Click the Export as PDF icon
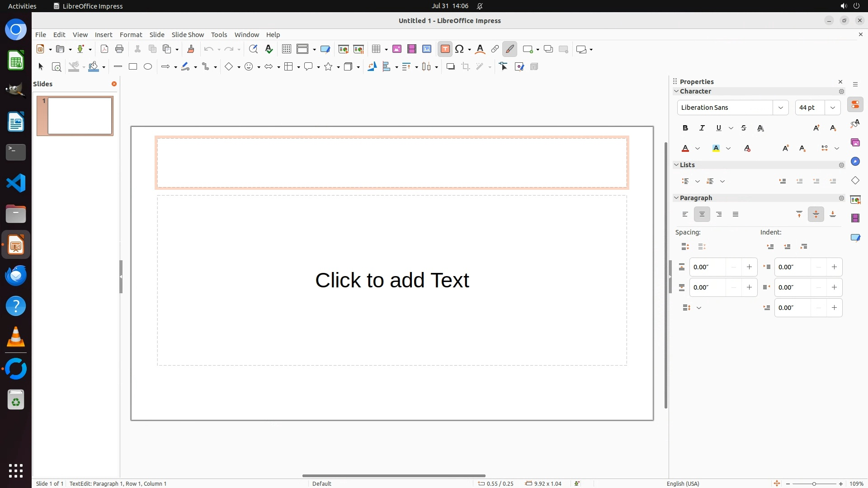 coord(104,49)
